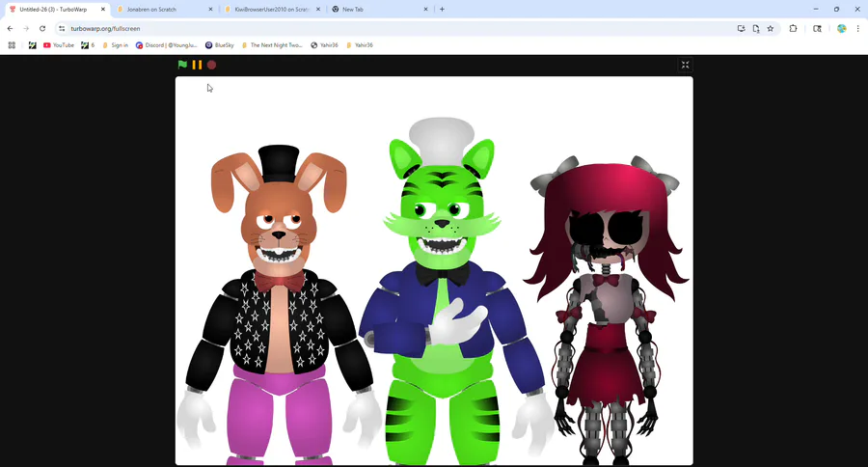
Task: Open the tab search sidebar icon
Action: [x=817, y=28]
